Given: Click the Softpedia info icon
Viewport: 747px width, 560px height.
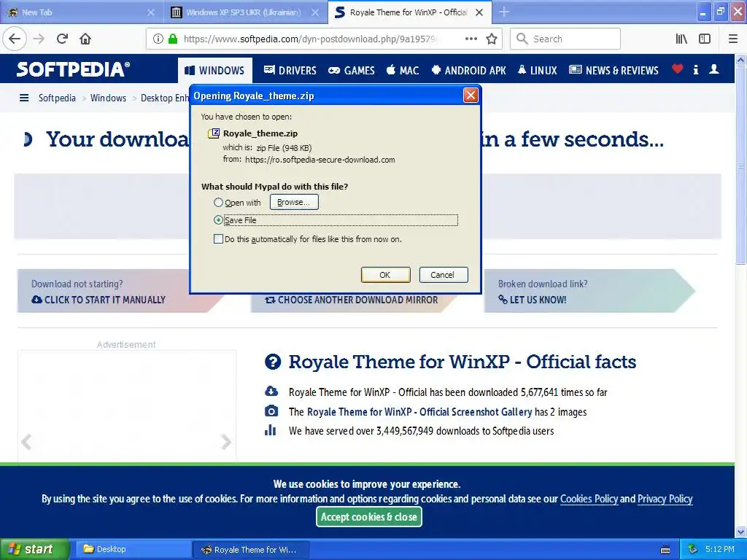Looking at the screenshot, I should [695, 69].
